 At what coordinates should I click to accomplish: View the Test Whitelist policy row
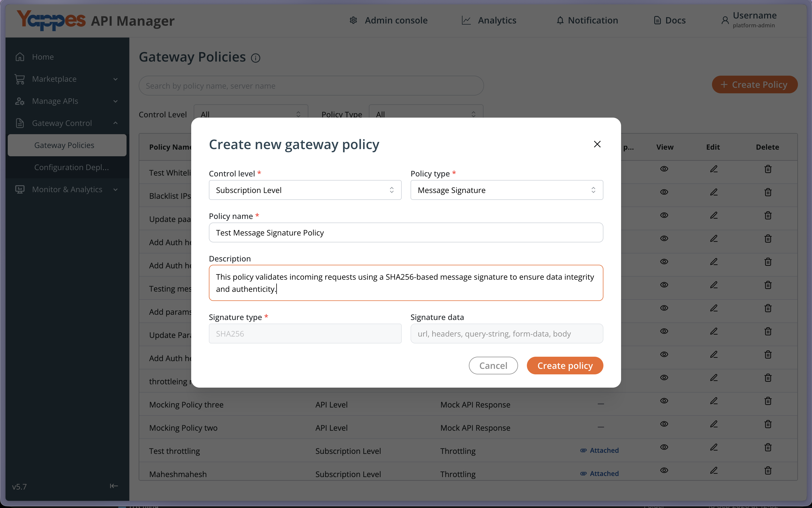coord(664,169)
